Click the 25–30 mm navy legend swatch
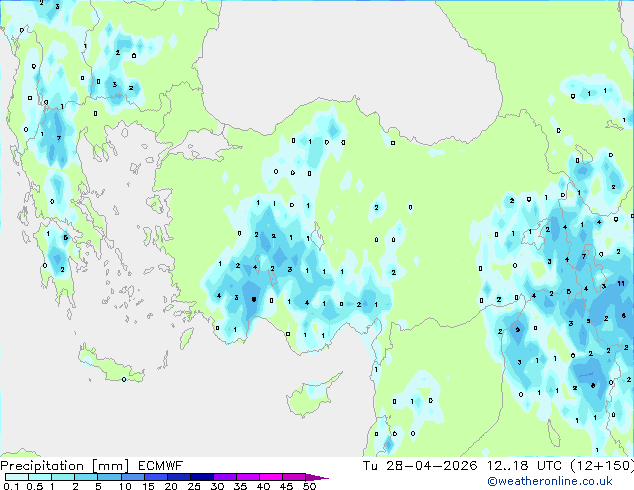 [x=202, y=477]
